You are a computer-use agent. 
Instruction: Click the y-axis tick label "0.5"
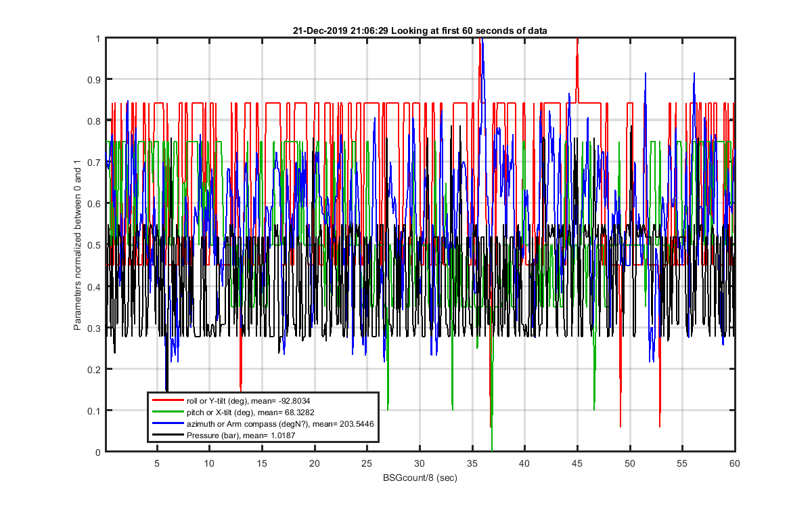[95, 245]
